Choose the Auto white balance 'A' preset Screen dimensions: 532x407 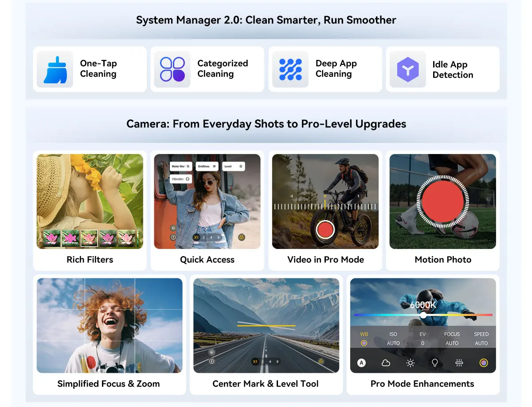coord(361,363)
